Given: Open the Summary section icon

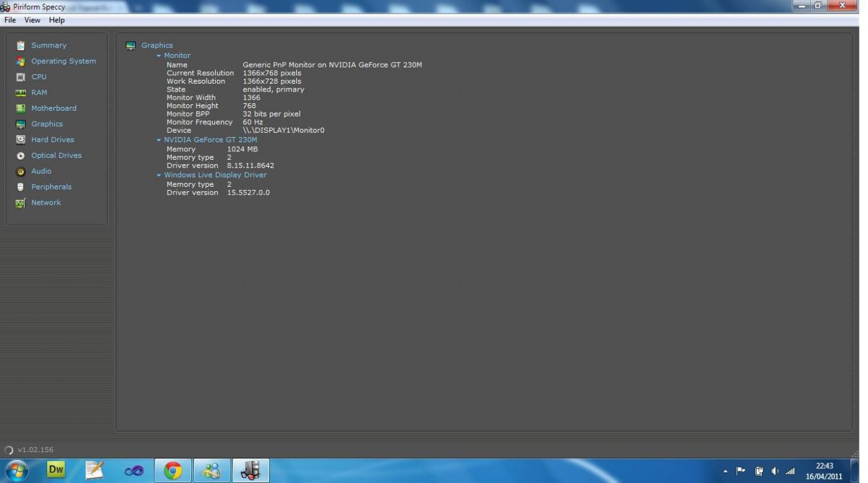Looking at the screenshot, I should [x=20, y=46].
